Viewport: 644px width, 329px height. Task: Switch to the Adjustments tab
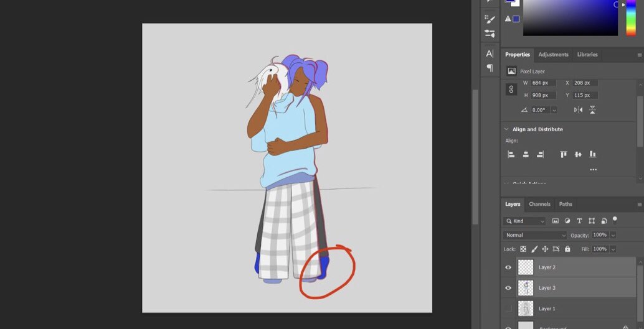(553, 55)
